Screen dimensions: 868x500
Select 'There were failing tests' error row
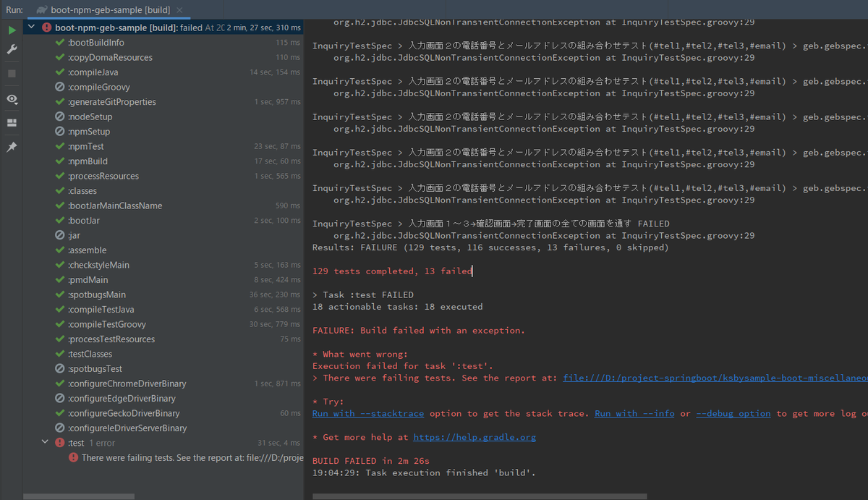point(163,458)
